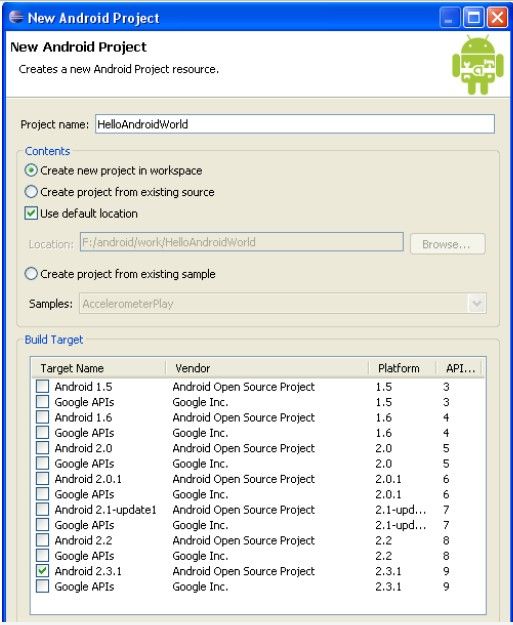Open the Samples dropdown arrow
513x625 pixels.
[476, 304]
